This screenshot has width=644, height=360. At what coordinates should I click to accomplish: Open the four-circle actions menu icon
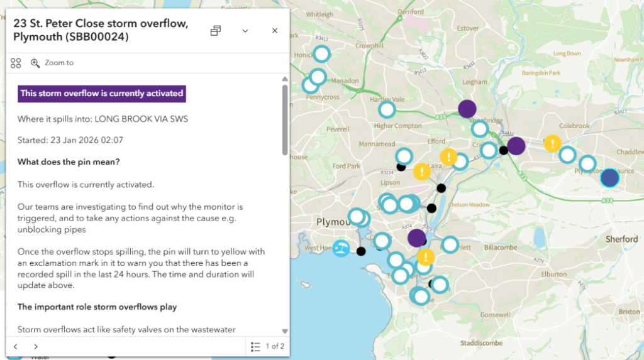(16, 63)
